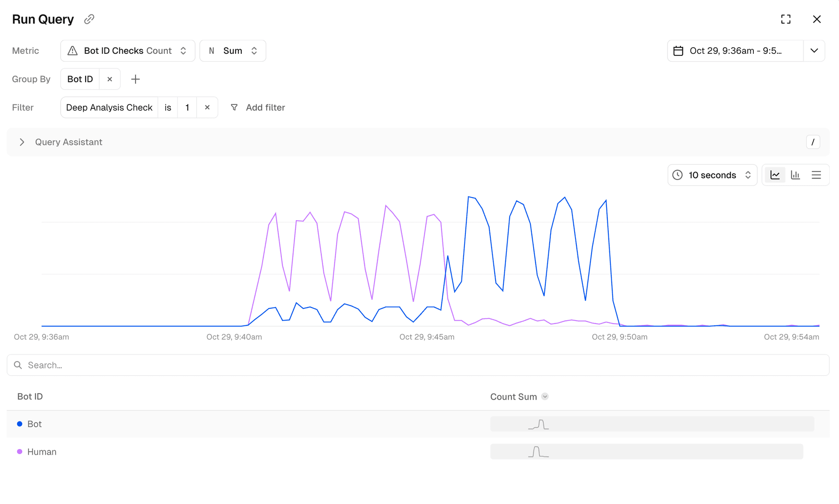Open the 10 seconds interval dropdown
The width and height of the screenshot is (839, 504).
pyautogui.click(x=749, y=175)
